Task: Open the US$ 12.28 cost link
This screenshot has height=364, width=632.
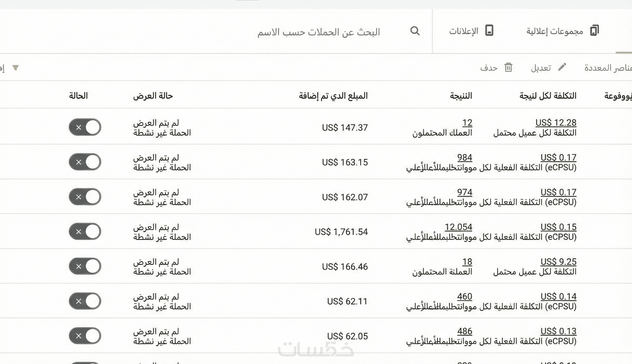Action: tap(556, 123)
